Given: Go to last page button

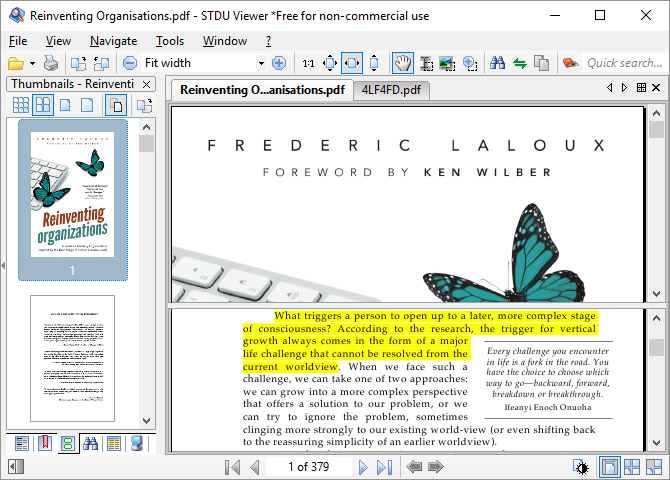Looking at the screenshot, I should [x=385, y=467].
